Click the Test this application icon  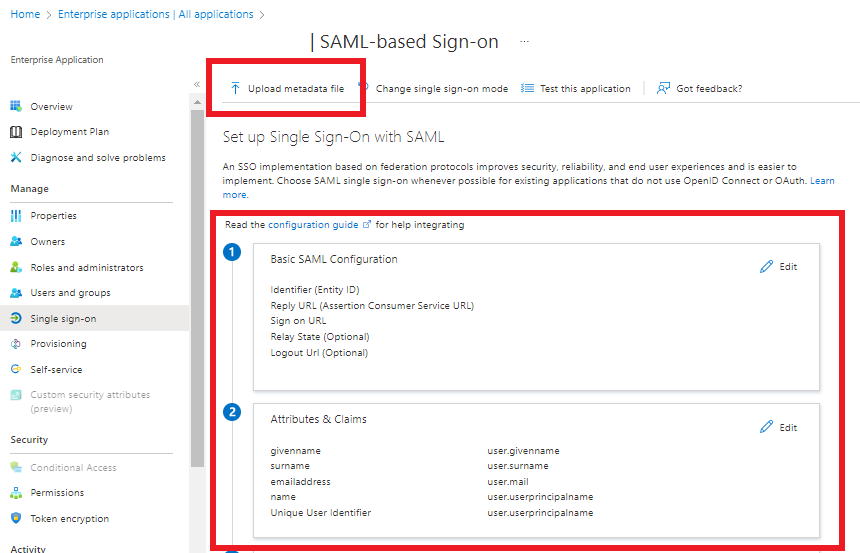[x=527, y=88]
